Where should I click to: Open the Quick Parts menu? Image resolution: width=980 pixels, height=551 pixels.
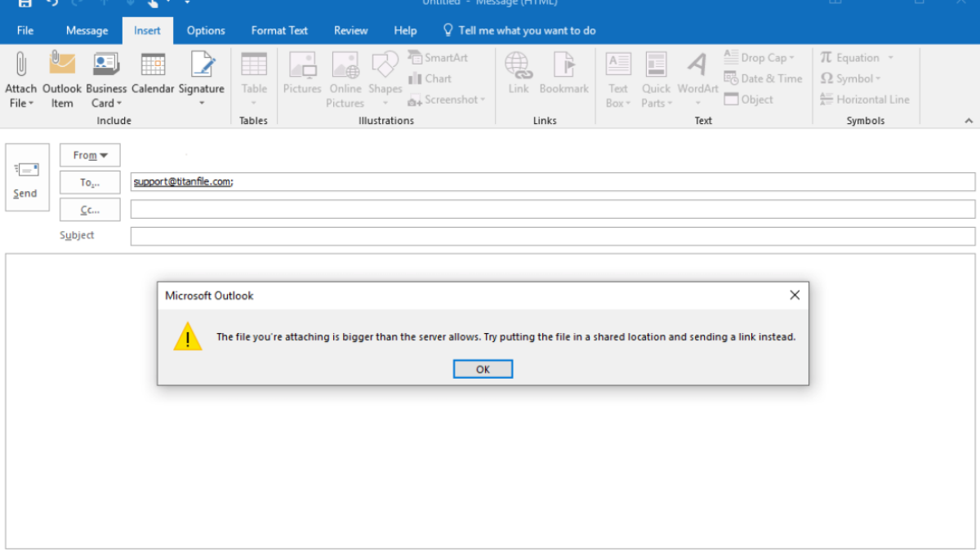click(656, 80)
